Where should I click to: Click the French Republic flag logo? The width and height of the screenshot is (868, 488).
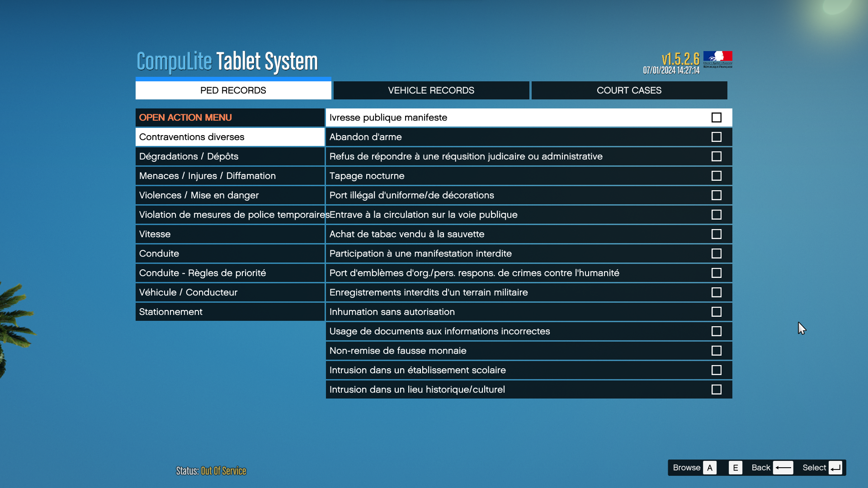point(717,59)
